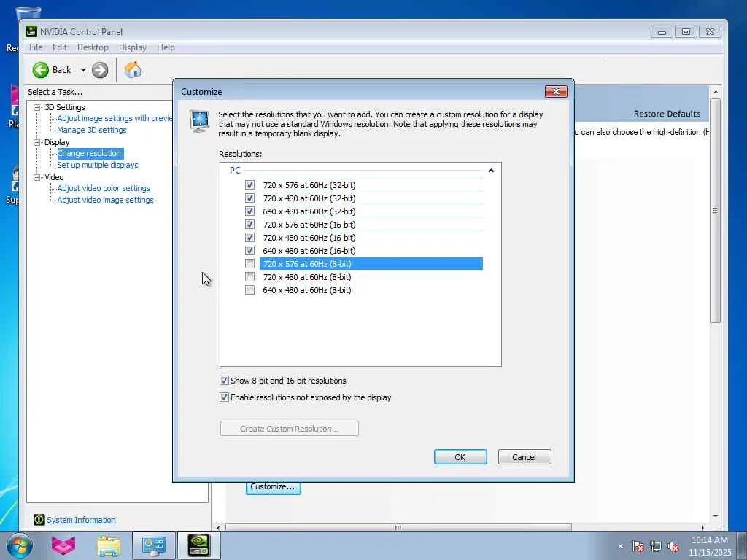Check 640 x 480 at 60Hz (8-bit)
This screenshot has width=747, height=560.
249,290
